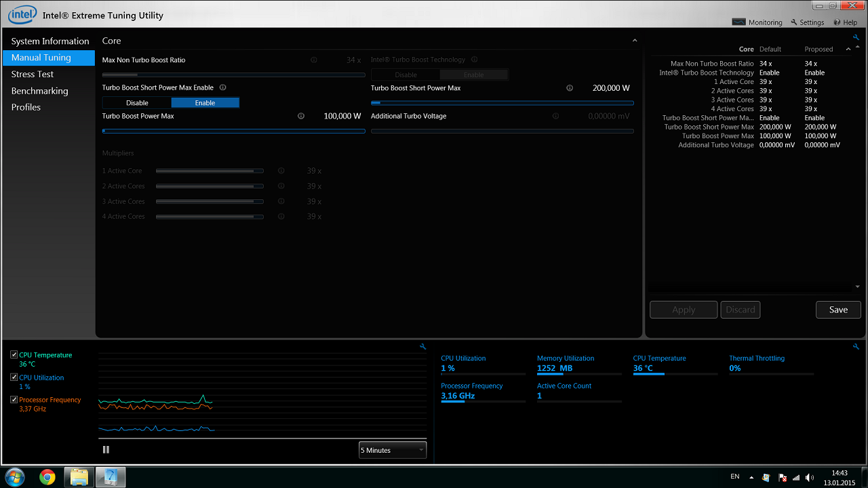
Task: Click the wrench icon above the Thermal Throttling tile
Action: [x=856, y=346]
